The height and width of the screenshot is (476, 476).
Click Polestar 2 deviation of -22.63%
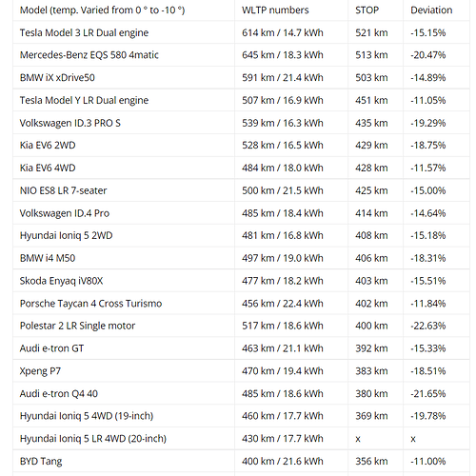click(428, 326)
